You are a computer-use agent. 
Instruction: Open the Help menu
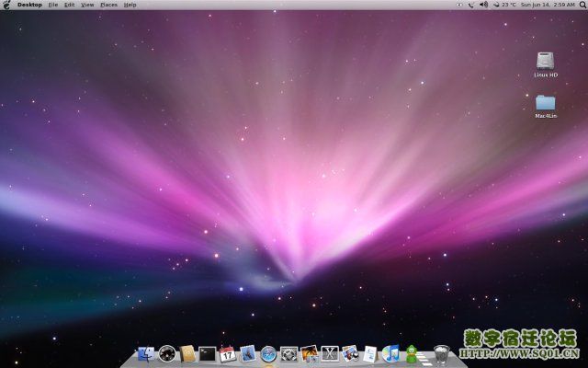[130, 5]
